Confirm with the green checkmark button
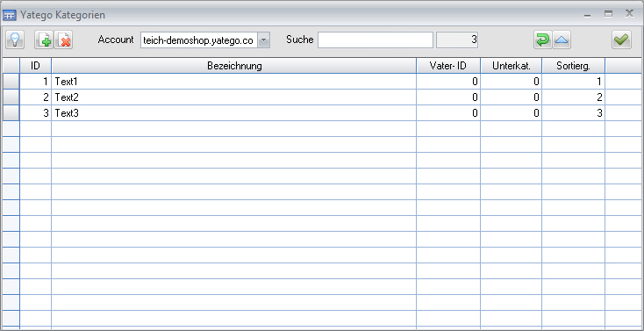The height and width of the screenshot is (331, 644). [x=621, y=40]
